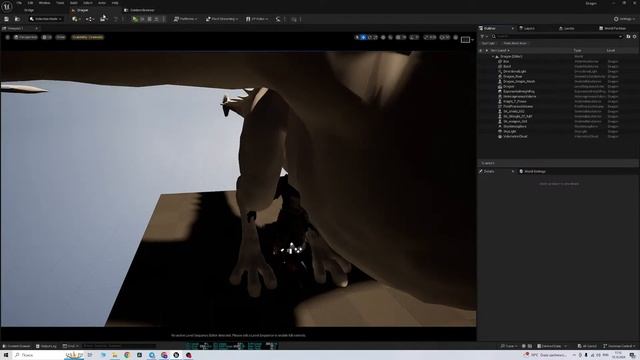Click the Outliner search field
Image resolution: width=640 pixels, height=360 pixels.
[x=557, y=36]
